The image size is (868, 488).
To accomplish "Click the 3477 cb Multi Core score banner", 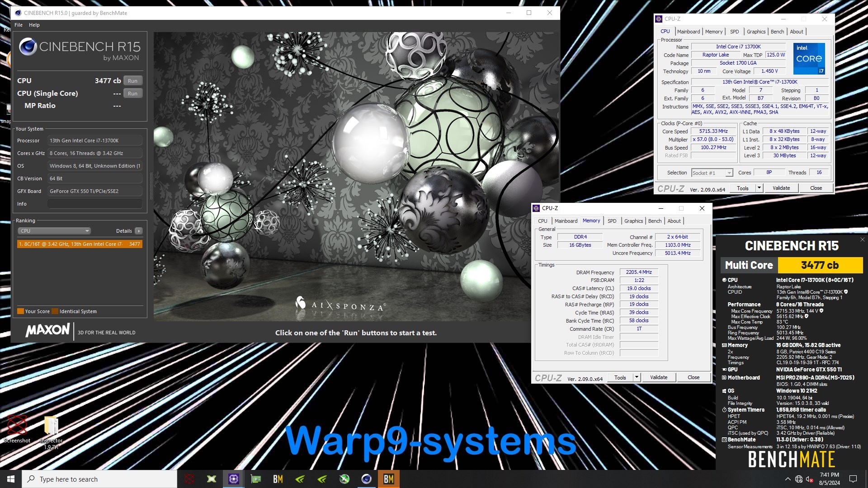I will click(x=820, y=265).
